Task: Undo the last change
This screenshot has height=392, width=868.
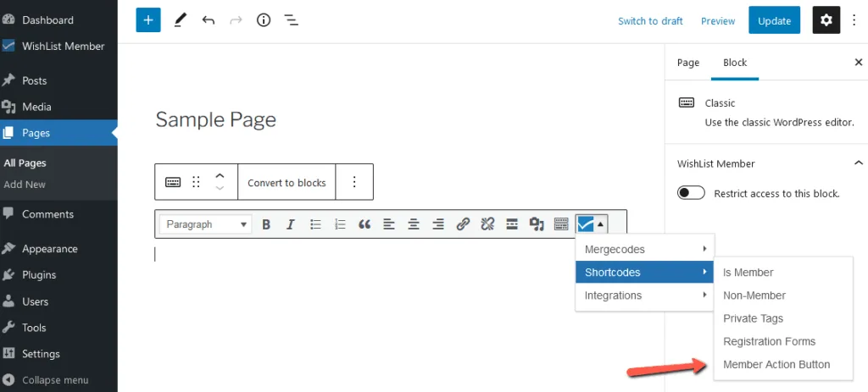Action: click(x=209, y=21)
